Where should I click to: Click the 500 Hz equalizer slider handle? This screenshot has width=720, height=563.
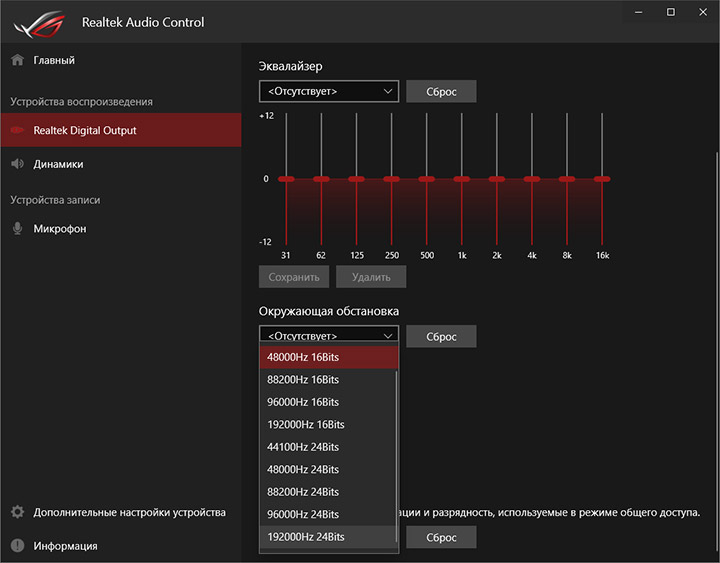[x=427, y=179]
